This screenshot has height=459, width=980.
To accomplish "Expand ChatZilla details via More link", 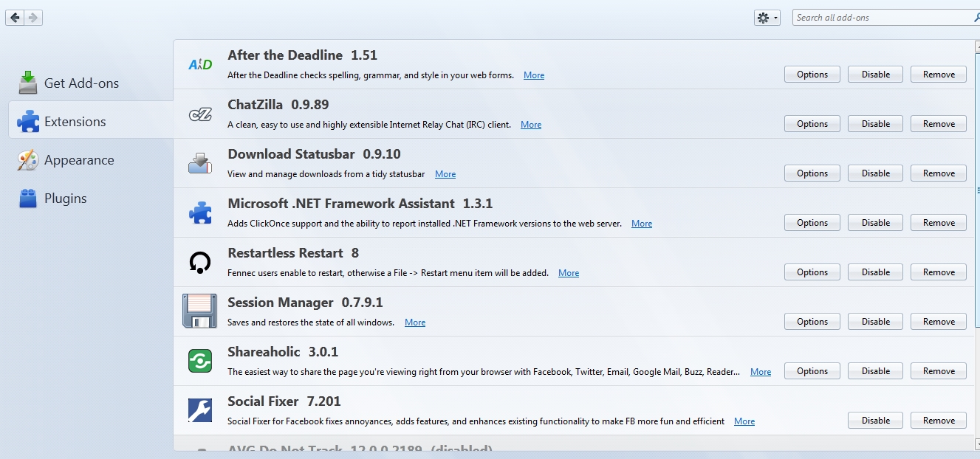I will tap(530, 125).
